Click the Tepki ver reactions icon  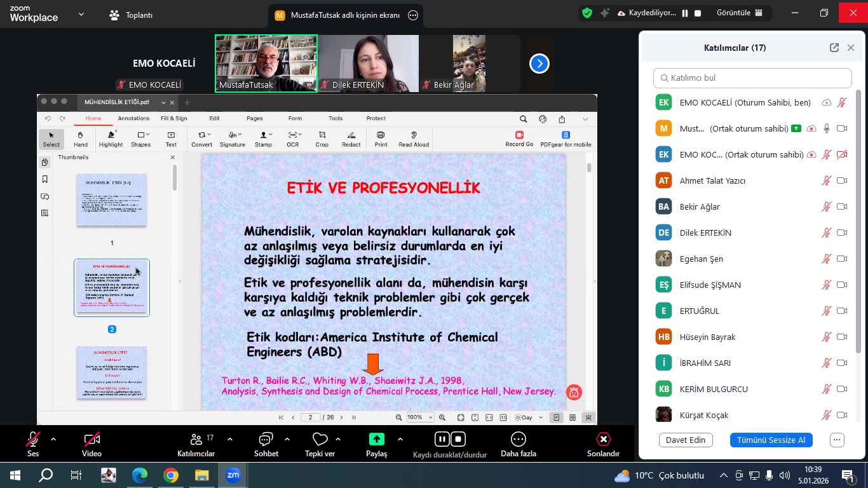pos(320,439)
